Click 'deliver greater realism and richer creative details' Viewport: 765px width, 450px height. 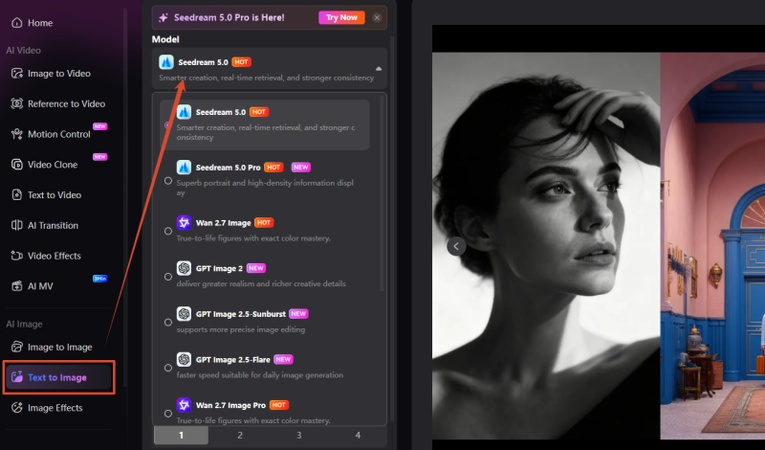click(261, 284)
